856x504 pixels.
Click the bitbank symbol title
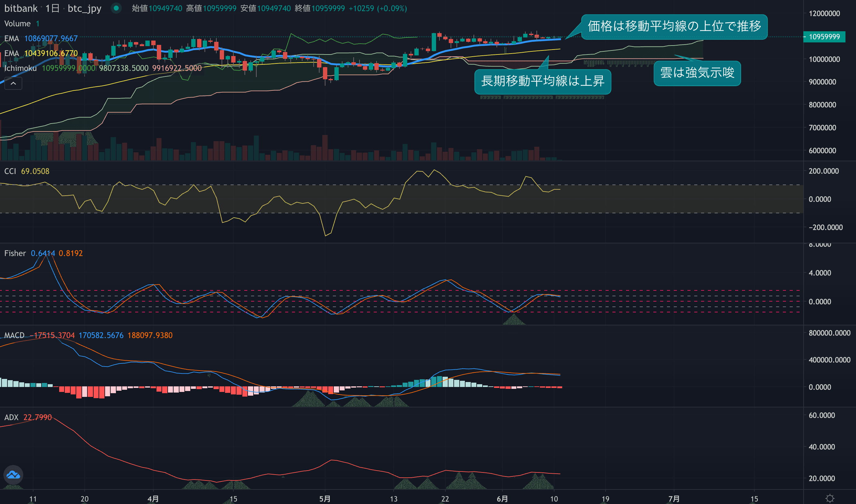tap(21, 8)
